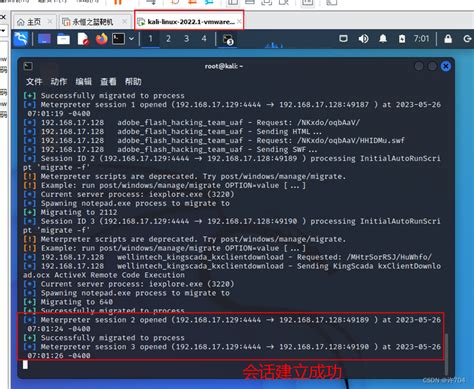Open terminal emulator from the panel
Image resolution: width=474 pixels, height=389 pixels.
118,39
